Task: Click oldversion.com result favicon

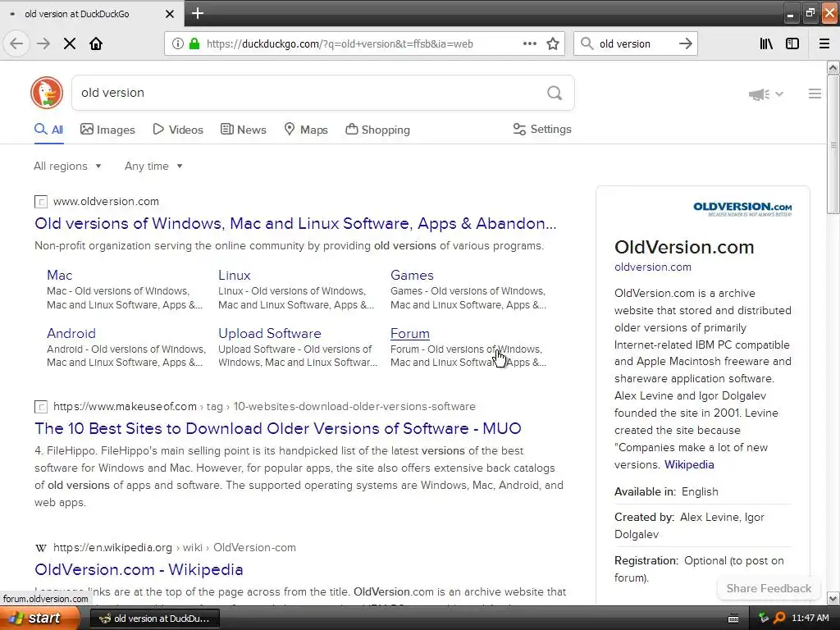Action: coord(41,202)
